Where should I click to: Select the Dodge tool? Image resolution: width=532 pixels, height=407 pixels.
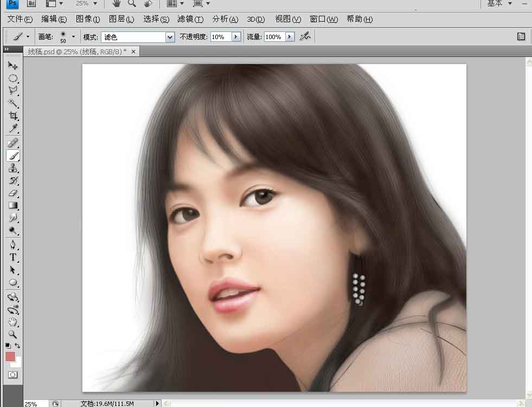click(13, 231)
